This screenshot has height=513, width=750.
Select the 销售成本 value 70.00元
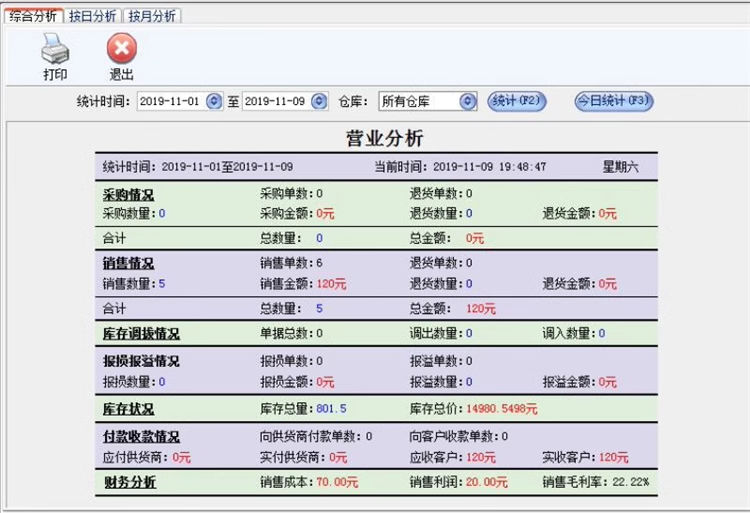coord(337,482)
